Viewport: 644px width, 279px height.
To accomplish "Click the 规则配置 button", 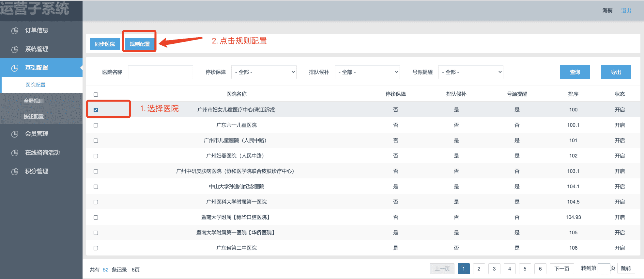I will coord(140,44).
